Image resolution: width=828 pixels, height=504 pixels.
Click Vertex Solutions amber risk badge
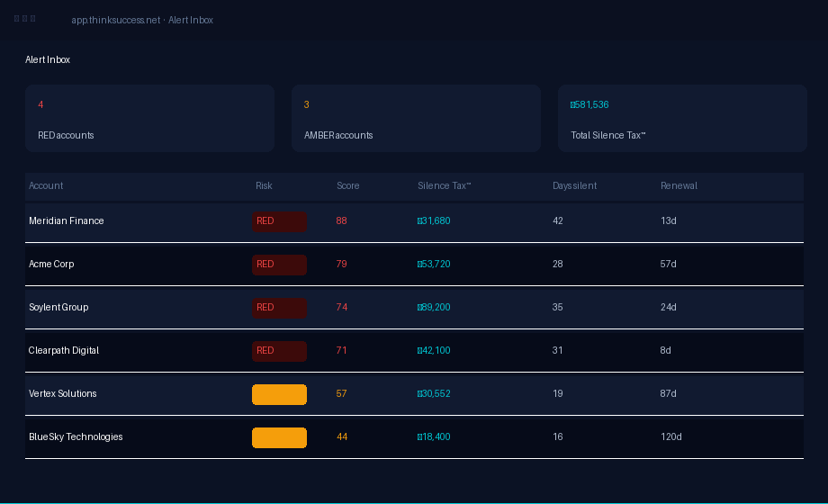tap(279, 394)
